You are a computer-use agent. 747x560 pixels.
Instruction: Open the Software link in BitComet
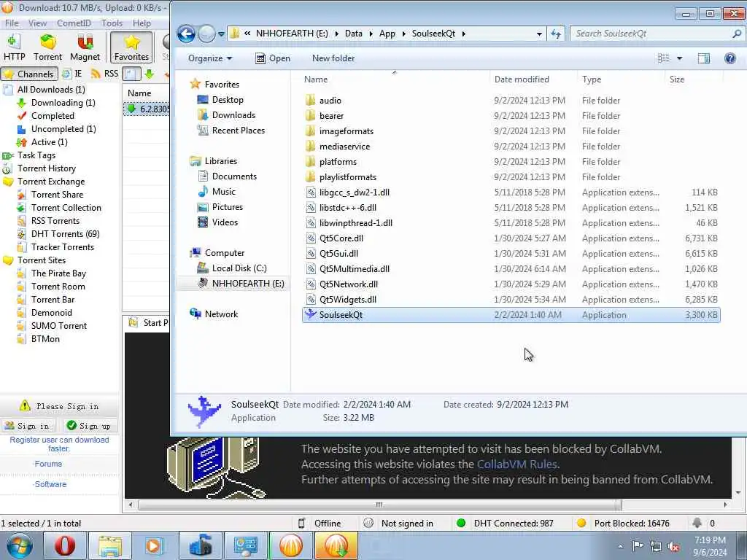(x=50, y=484)
